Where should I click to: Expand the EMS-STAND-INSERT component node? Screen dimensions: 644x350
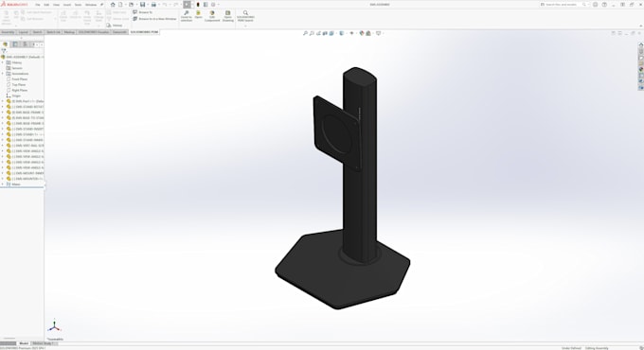3,129
